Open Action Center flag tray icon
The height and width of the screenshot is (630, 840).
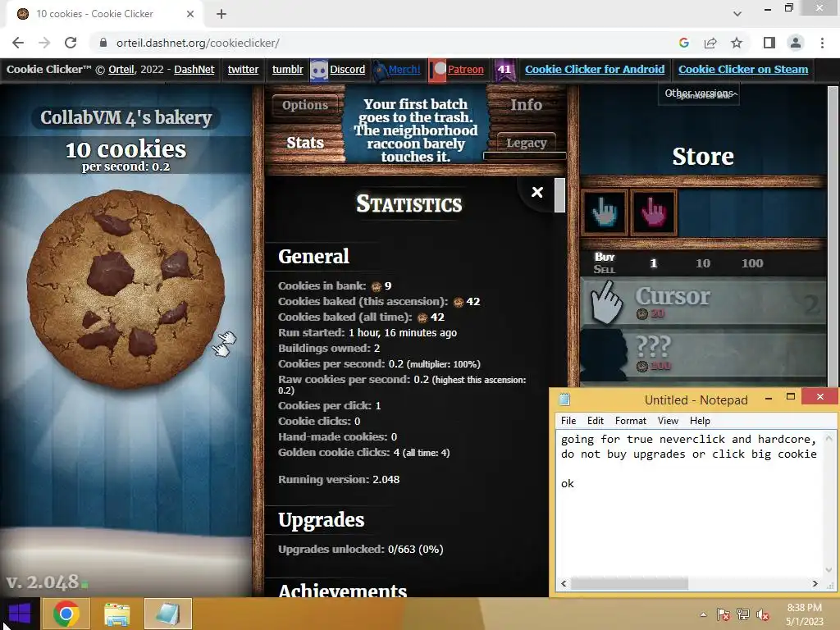tap(724, 614)
